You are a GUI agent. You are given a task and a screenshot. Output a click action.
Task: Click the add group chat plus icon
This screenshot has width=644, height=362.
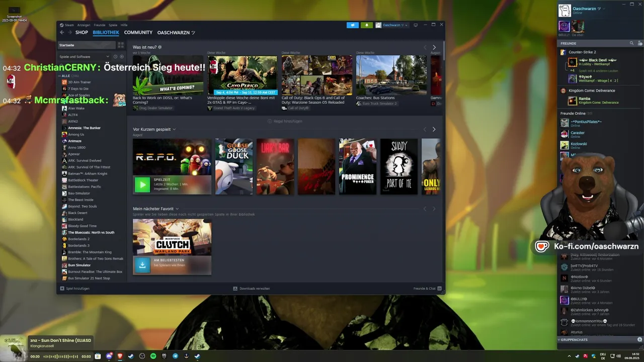pos(639,340)
